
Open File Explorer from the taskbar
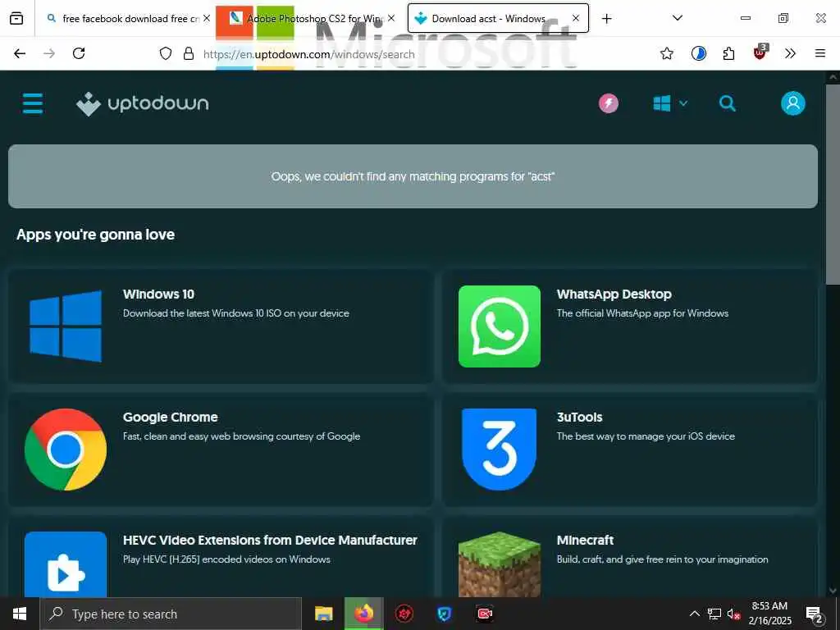[x=323, y=614]
